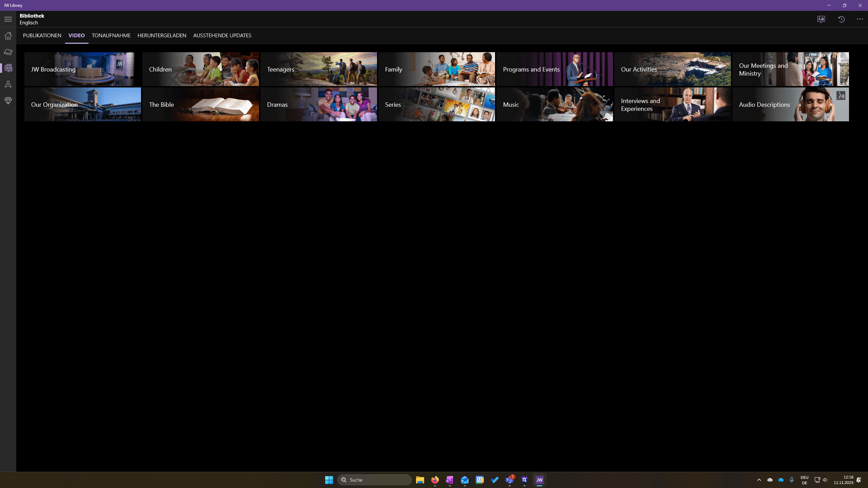Open the Bible sidebar icon
Screen dimensions: 868x488
point(8,52)
